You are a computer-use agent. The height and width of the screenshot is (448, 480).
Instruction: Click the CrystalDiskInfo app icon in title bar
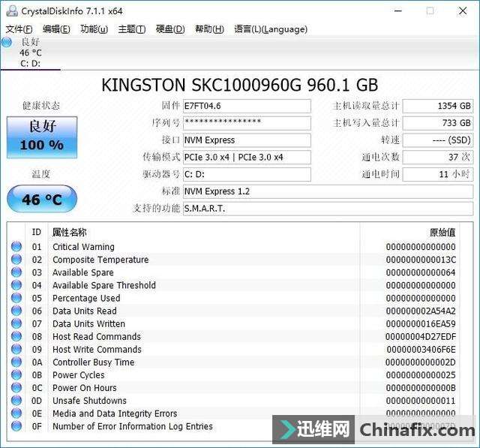coord(12,11)
